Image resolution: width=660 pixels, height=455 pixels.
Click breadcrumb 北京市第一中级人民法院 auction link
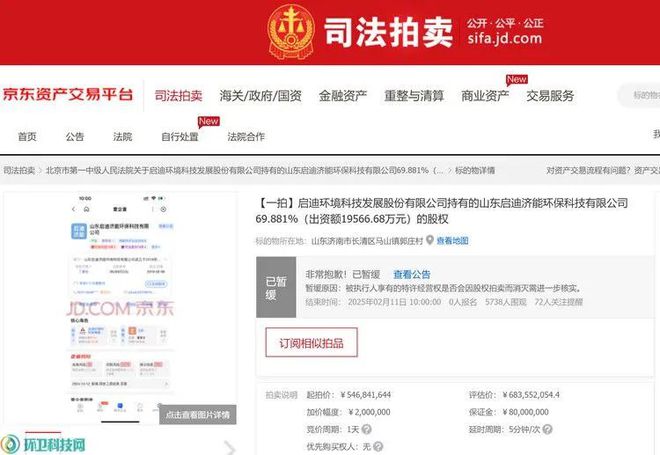pyautogui.click(x=244, y=170)
